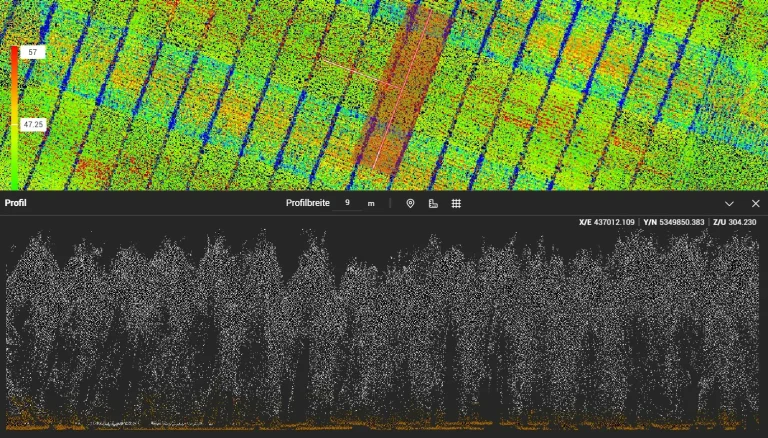Click the Profilbreite value input field
The width and height of the screenshot is (768, 438).
348,203
